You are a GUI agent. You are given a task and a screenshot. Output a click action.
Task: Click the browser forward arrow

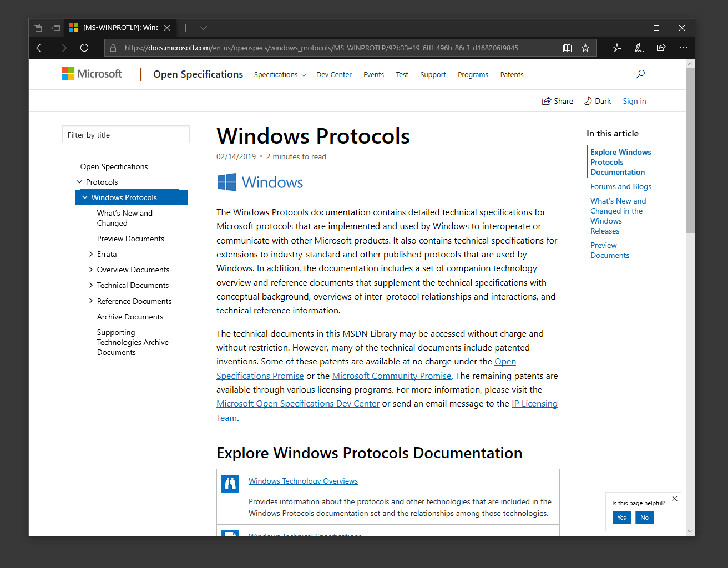pyautogui.click(x=62, y=48)
